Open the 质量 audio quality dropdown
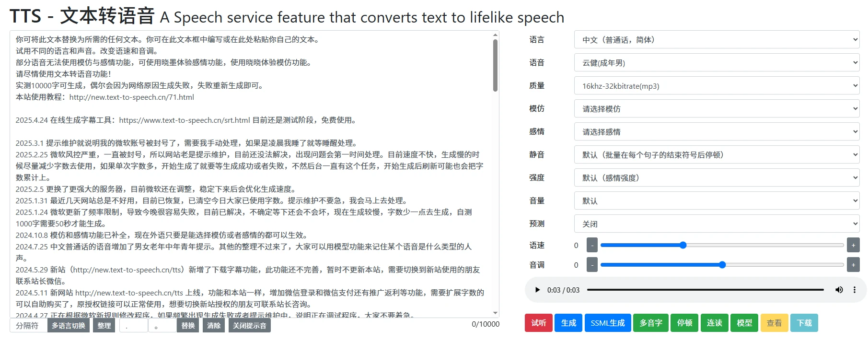Screen dimensions: 868x342 pyautogui.click(x=717, y=86)
